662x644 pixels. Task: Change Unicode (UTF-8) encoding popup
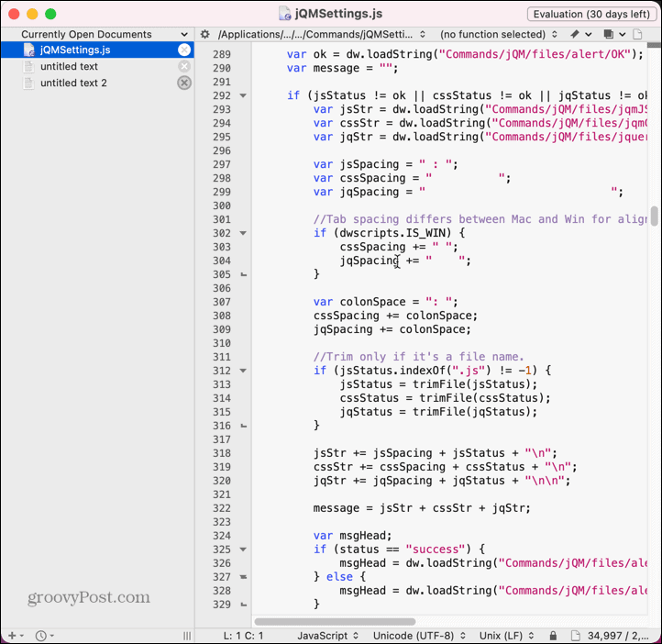point(419,636)
